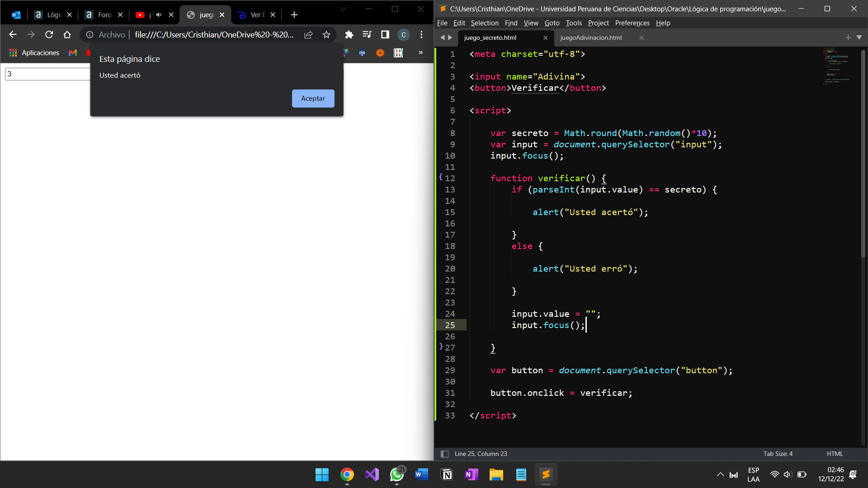Screen dimensions: 868x488
Task: Click the site information icon before Archivo
Action: [90, 35]
